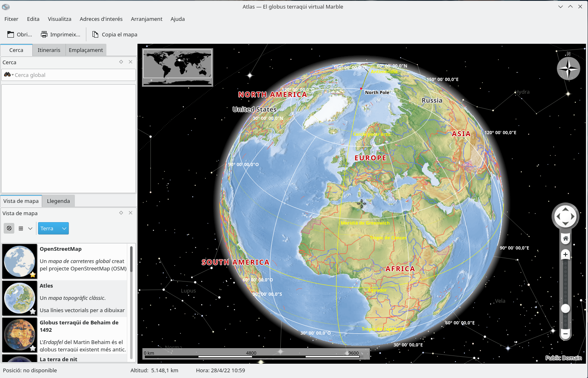This screenshot has width=588, height=378.
Task: Focus the Cerca global search field
Action: coord(69,75)
